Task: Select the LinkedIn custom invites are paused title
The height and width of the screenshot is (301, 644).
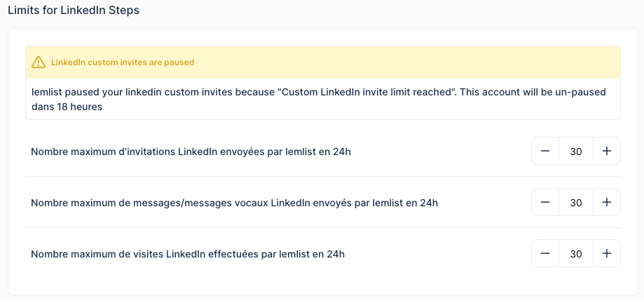Action: click(123, 62)
